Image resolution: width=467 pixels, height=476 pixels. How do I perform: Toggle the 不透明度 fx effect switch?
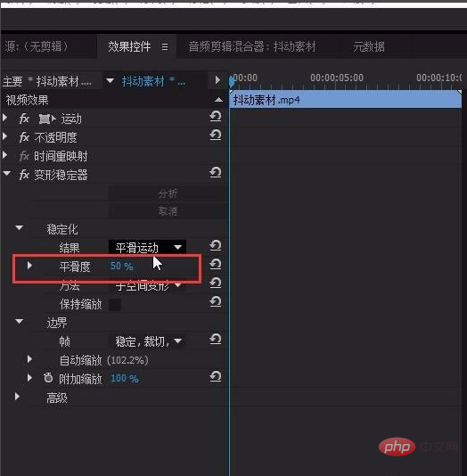click(x=24, y=137)
